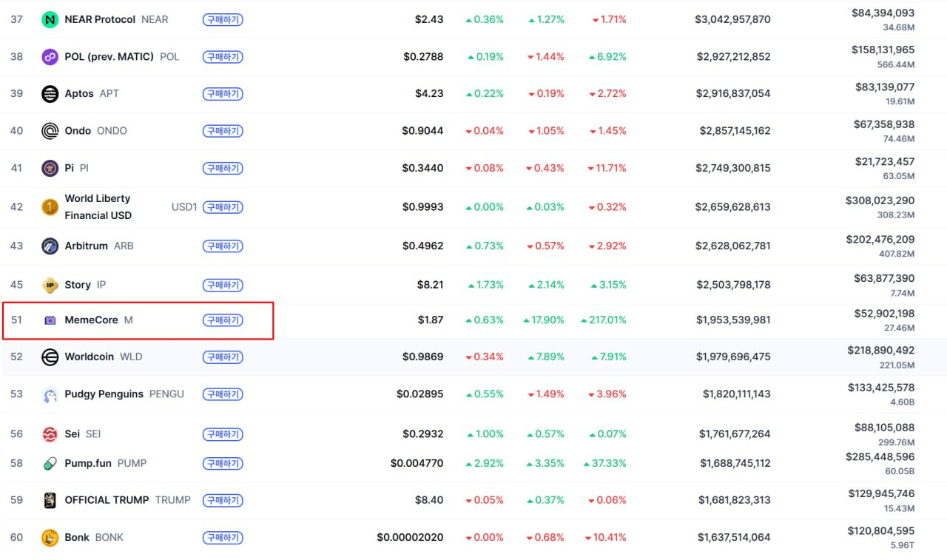The width and height of the screenshot is (947, 560).
Task: Select the Worldcoin logo icon
Action: coord(50,357)
